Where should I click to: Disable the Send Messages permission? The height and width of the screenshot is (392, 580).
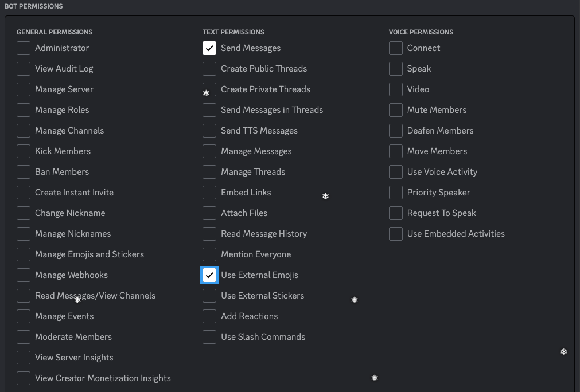[209, 48]
